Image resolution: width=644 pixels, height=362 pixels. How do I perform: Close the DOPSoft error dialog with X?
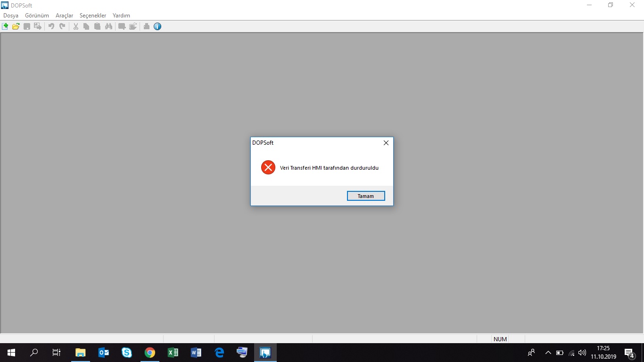point(386,143)
